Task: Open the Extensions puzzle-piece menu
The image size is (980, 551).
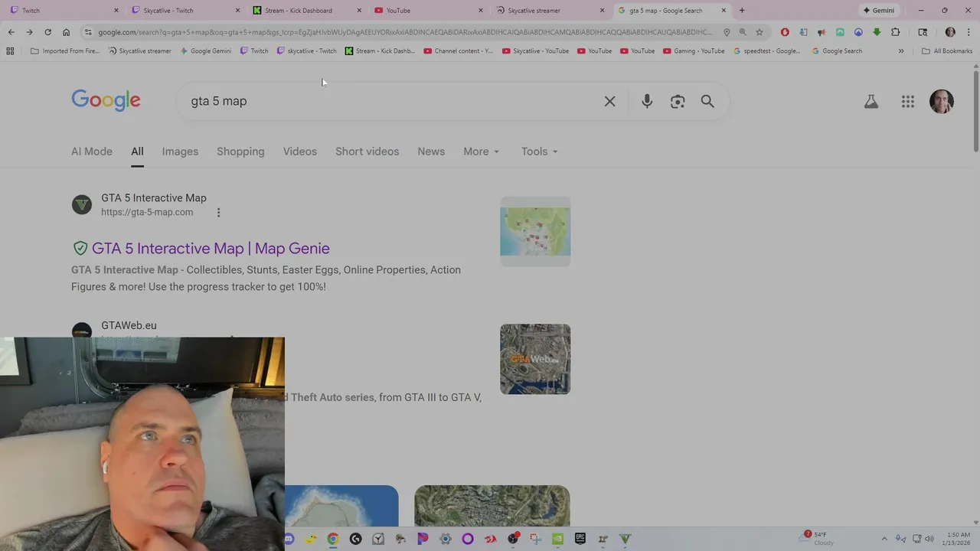Action: coord(895,32)
